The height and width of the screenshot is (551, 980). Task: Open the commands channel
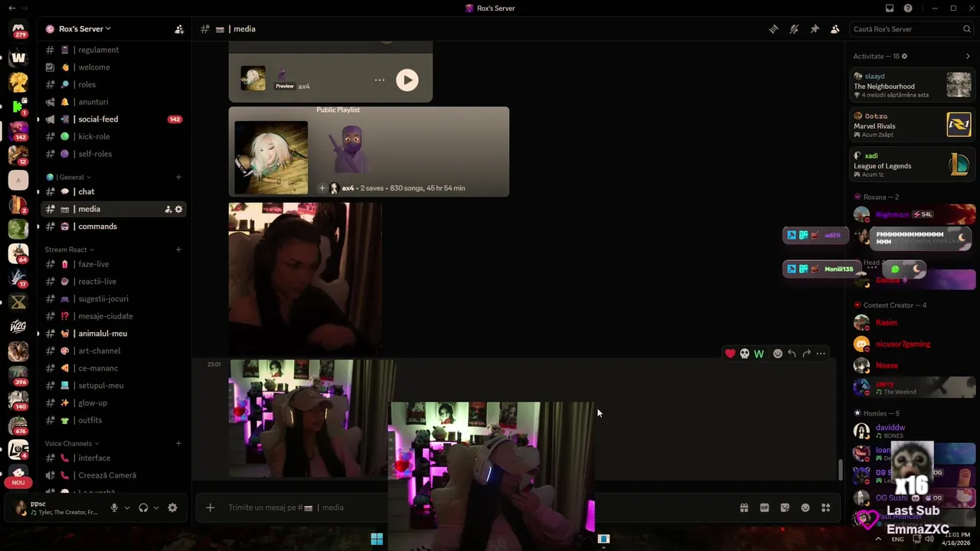coord(113,227)
